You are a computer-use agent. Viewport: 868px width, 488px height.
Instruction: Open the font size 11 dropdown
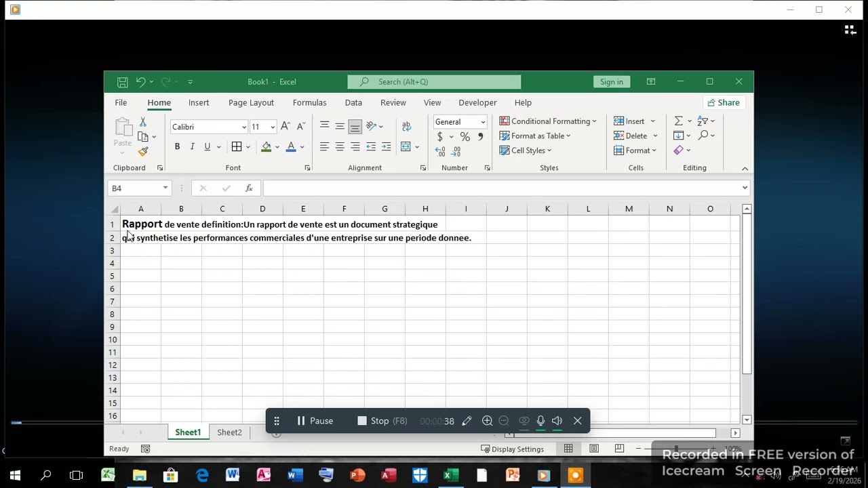tap(273, 127)
